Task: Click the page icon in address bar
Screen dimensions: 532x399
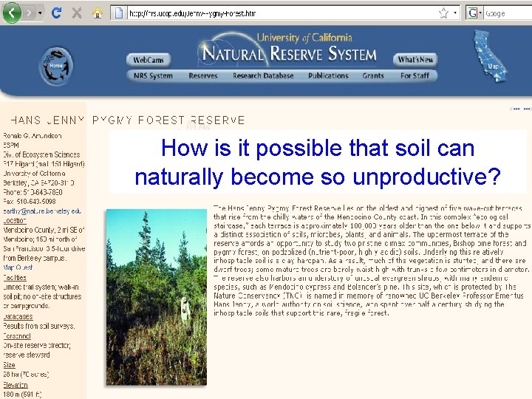Action: (x=119, y=13)
